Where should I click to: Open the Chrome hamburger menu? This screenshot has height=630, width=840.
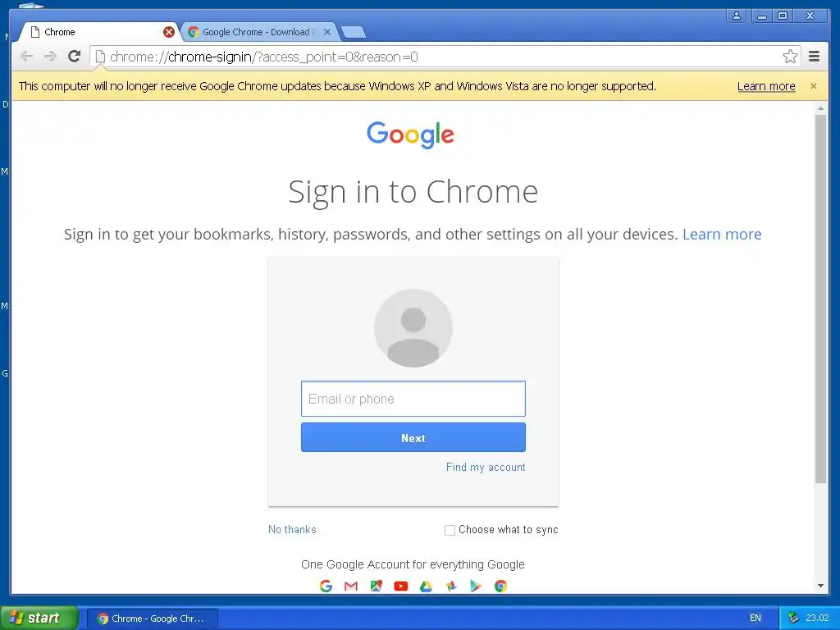815,57
